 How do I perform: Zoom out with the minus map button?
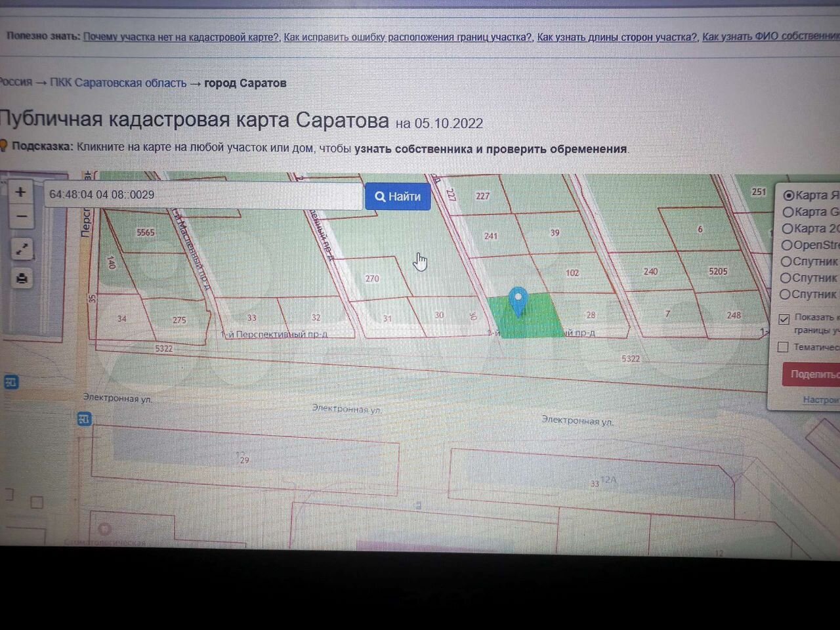(22, 216)
